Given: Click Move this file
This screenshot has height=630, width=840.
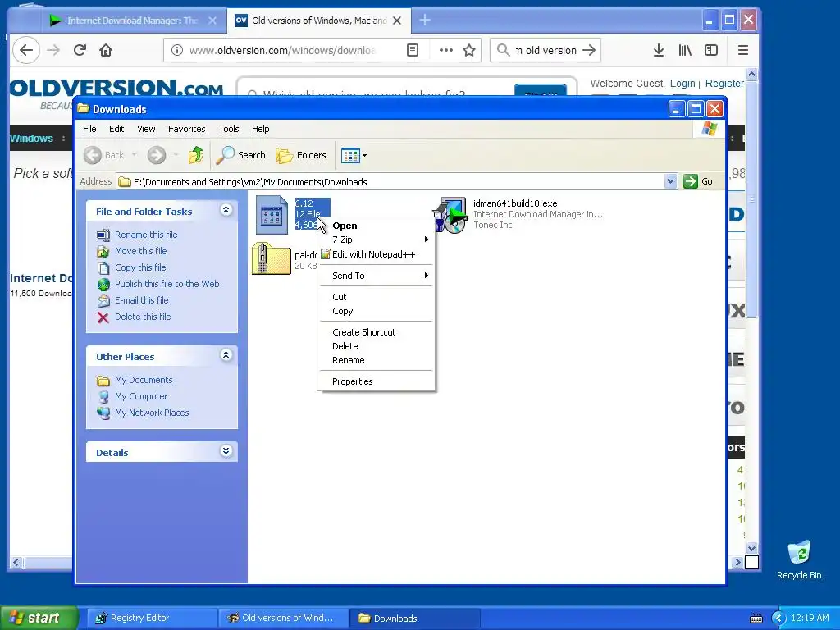Looking at the screenshot, I should click(x=140, y=251).
